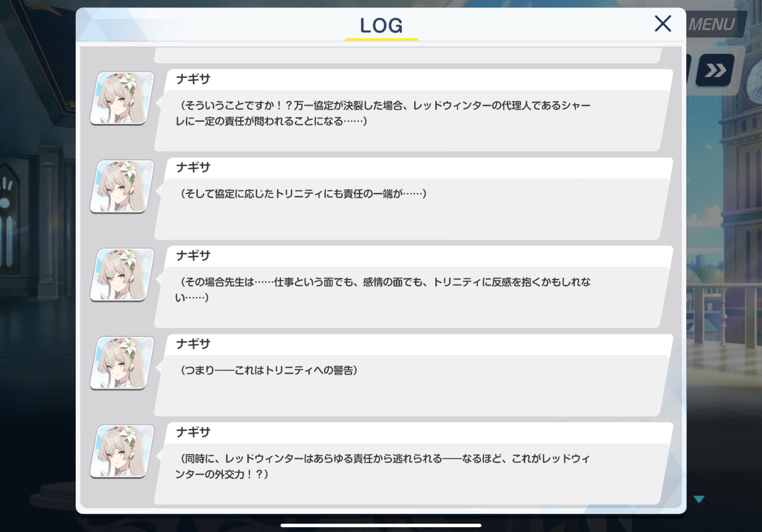This screenshot has height=532, width=762.
Task: Select the log entry starting 同時に、レッドウィンター
Action: (x=413, y=463)
